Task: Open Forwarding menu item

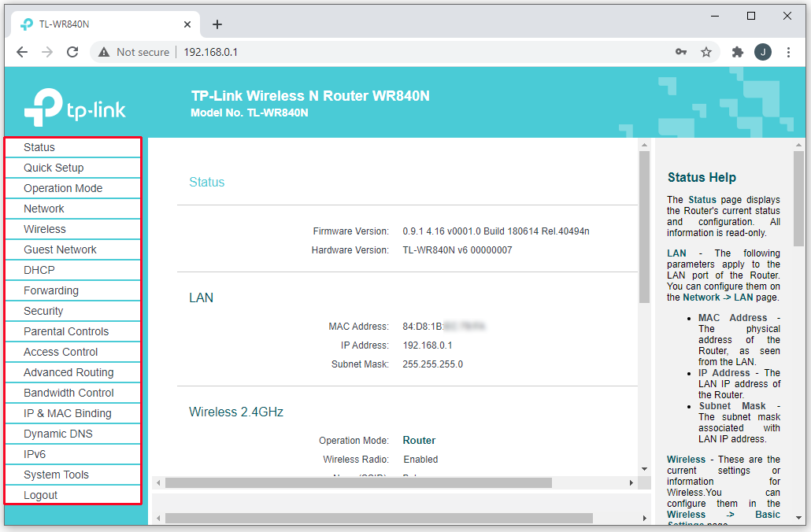Action: point(73,290)
